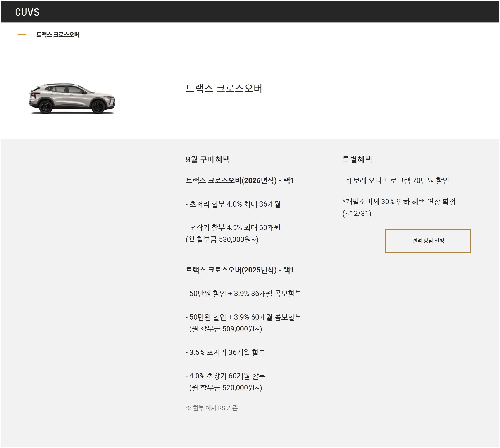Image resolution: width=500 pixels, height=448 pixels.
Task: Click the Trax Crossover car image
Action: coord(72,98)
